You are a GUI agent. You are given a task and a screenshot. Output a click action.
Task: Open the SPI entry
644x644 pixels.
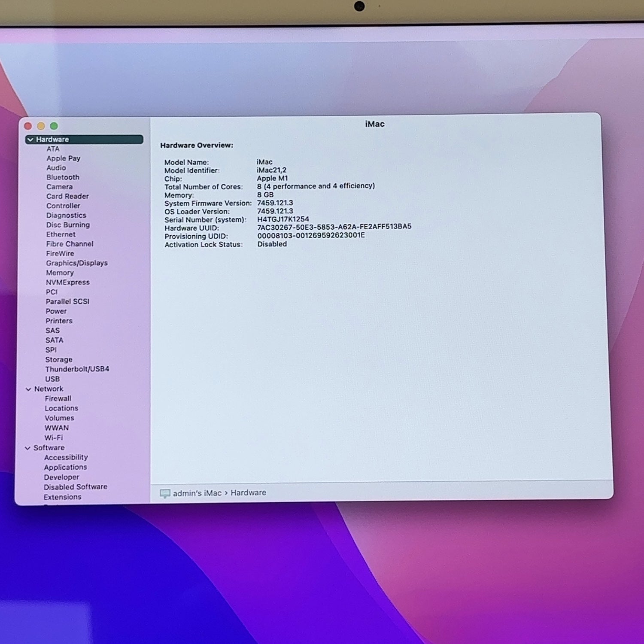(51, 350)
